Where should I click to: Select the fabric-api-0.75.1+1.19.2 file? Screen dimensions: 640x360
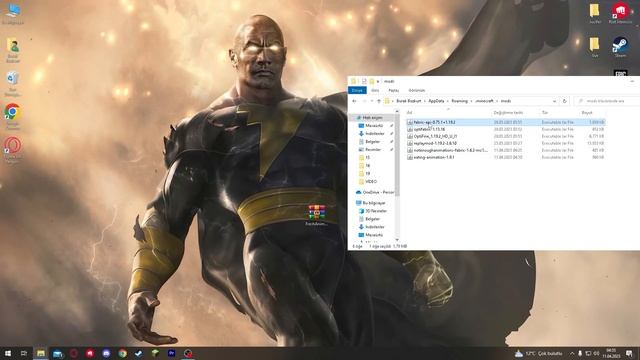pos(505,122)
